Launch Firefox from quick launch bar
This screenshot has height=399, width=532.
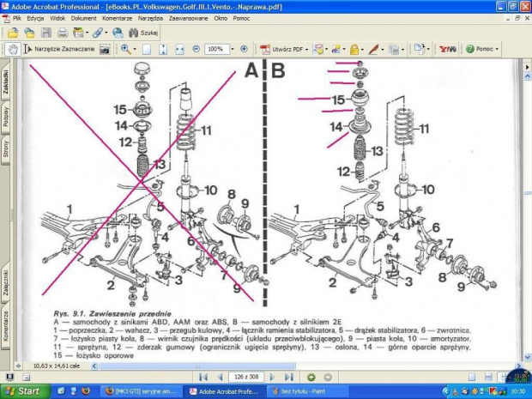pyautogui.click(x=86, y=391)
